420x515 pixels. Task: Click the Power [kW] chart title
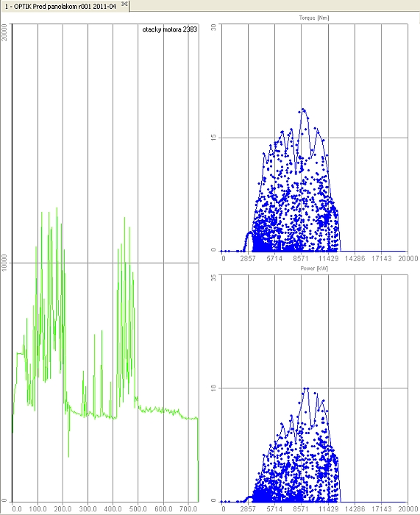[x=314, y=269]
